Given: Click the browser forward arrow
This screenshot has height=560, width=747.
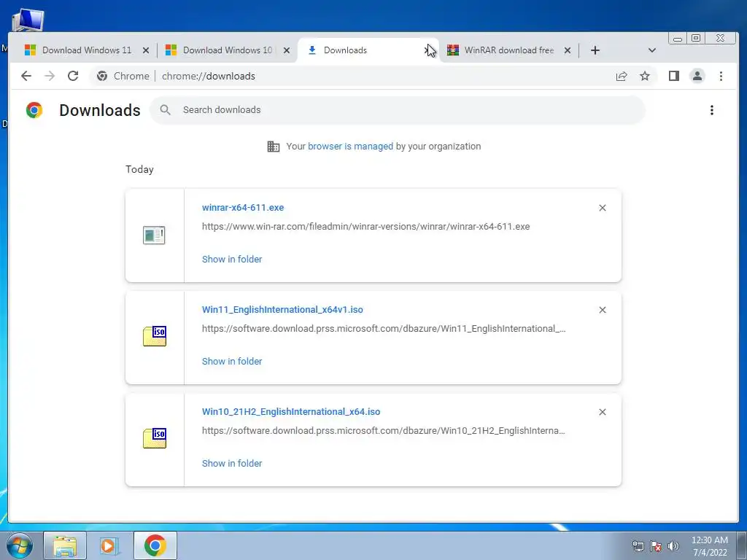Looking at the screenshot, I should [x=50, y=76].
